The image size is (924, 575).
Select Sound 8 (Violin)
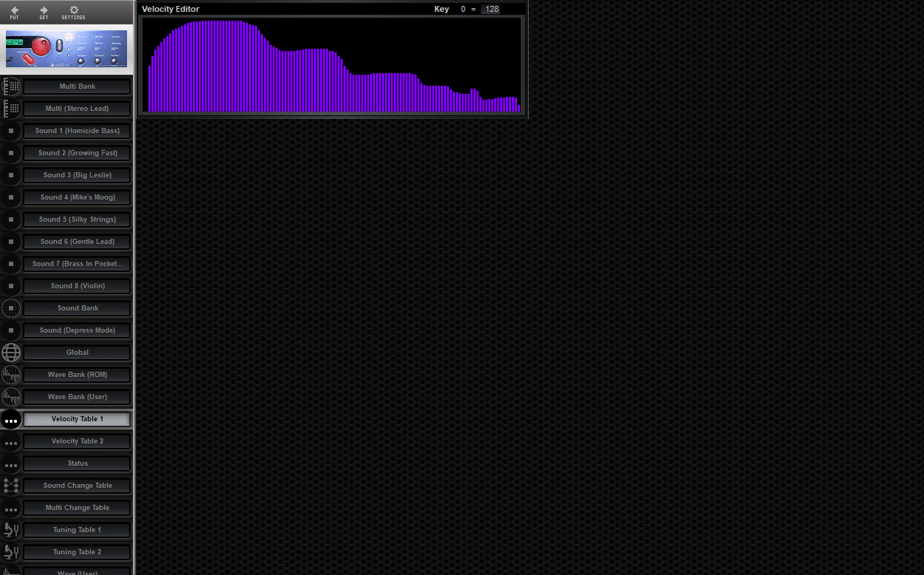click(77, 286)
